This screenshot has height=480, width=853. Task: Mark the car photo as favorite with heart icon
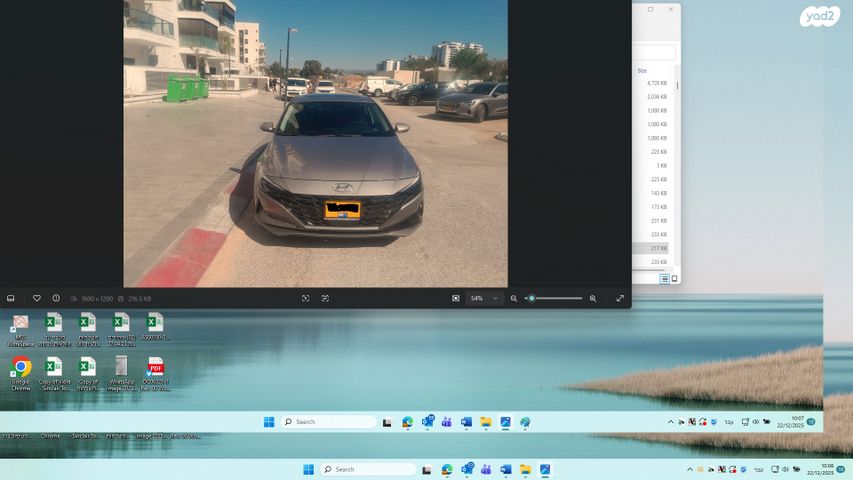(36, 298)
